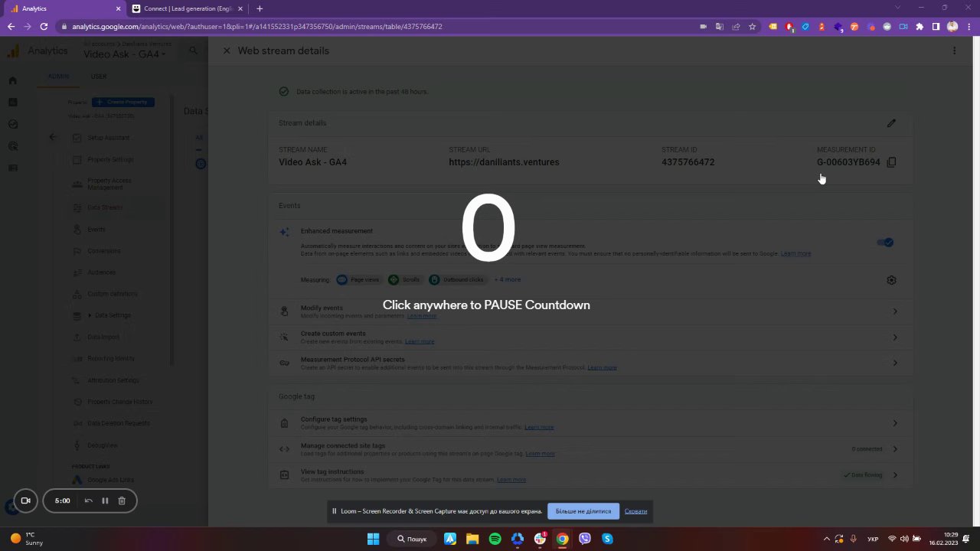980x551 pixels.
Task: Click the Page views measuring chip
Action: (x=358, y=280)
